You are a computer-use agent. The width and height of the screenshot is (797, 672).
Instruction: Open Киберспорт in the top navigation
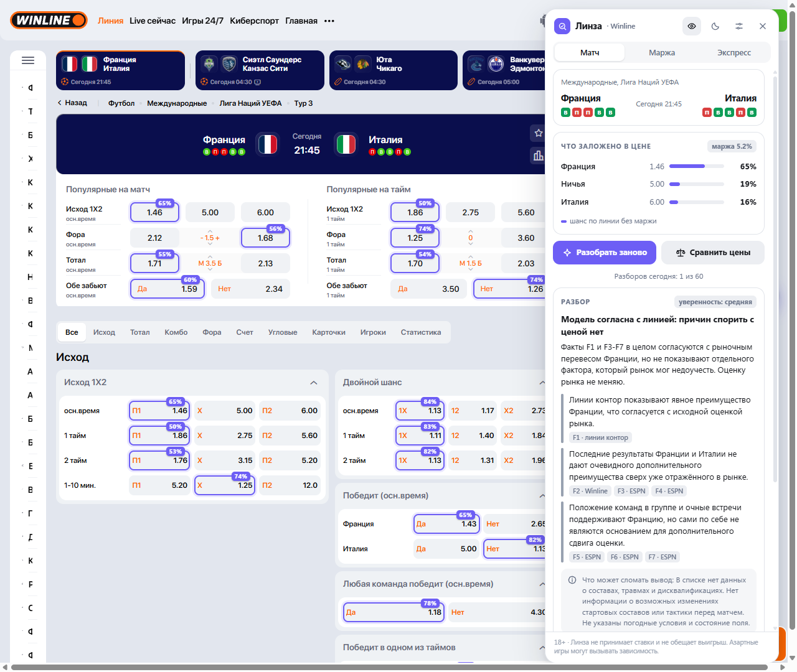click(x=254, y=21)
